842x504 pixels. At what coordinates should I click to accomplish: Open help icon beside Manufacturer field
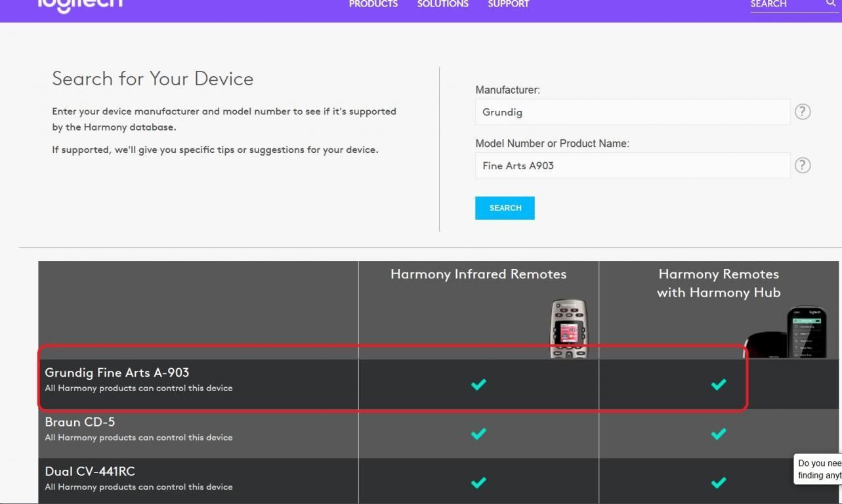(803, 112)
